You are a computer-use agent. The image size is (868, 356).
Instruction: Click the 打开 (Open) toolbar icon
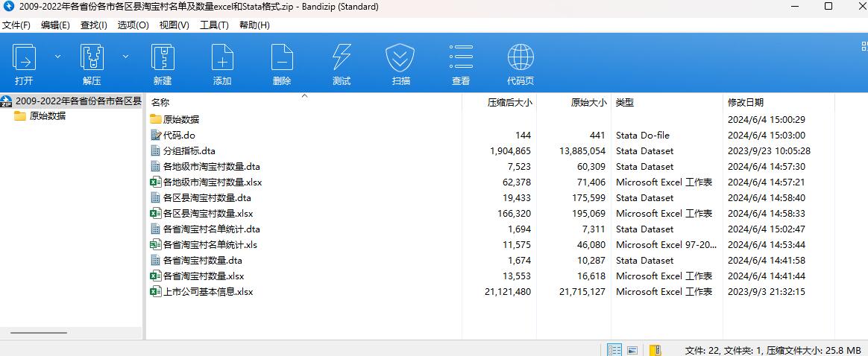pos(25,57)
